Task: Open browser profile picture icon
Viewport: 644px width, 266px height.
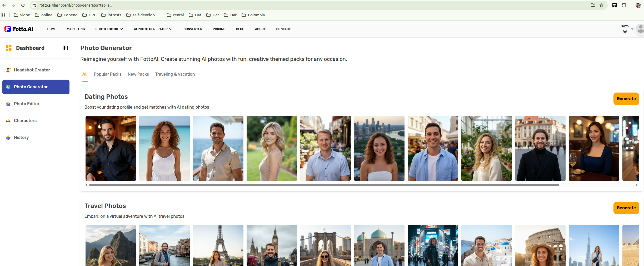Action: click(x=638, y=5)
